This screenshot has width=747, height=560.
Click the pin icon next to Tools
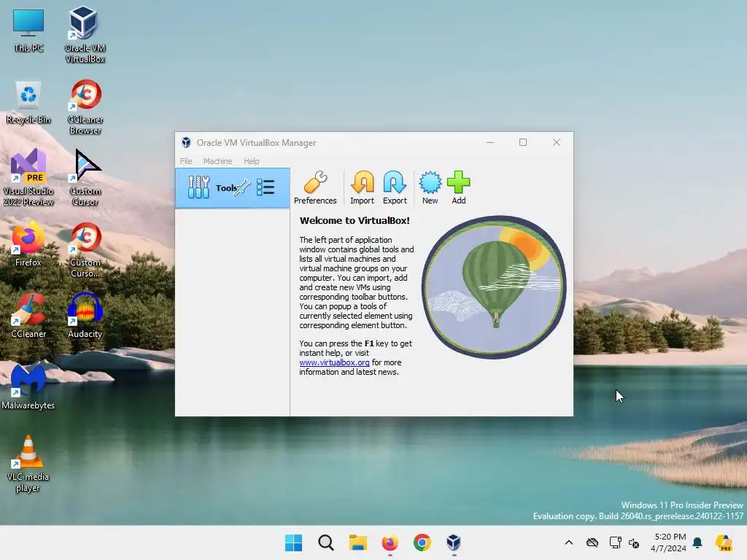[x=242, y=187]
